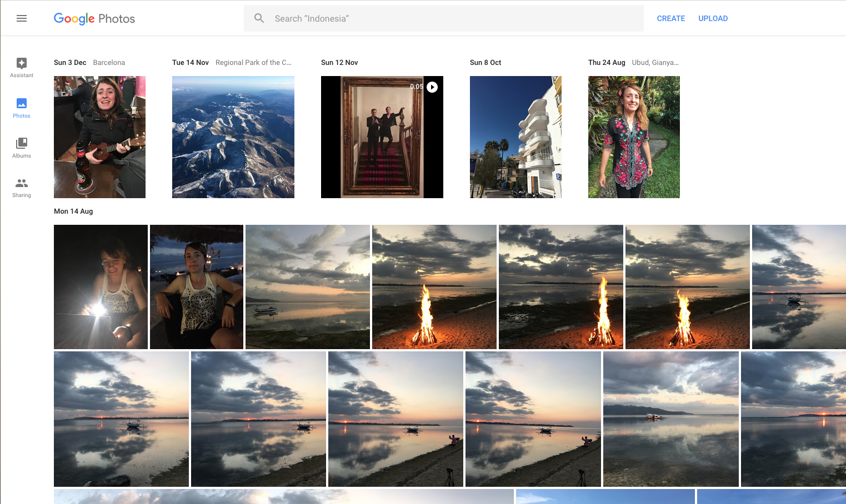This screenshot has height=504, width=846.
Task: Select the beach bonfire photo
Action: [434, 286]
